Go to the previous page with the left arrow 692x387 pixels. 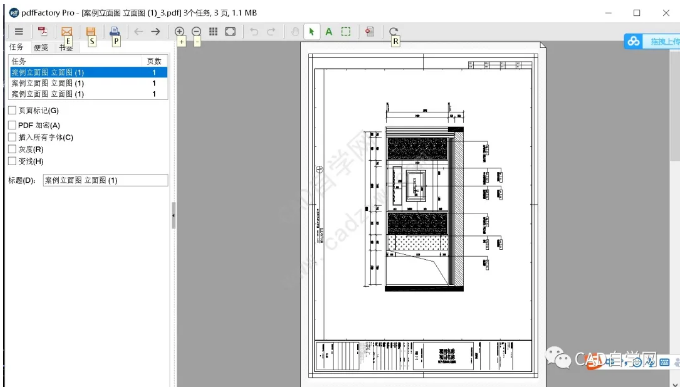[139, 32]
